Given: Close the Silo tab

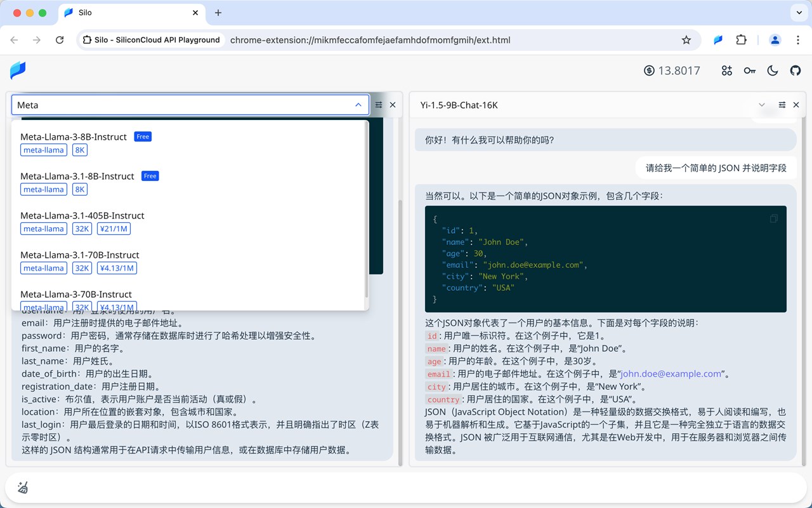Looking at the screenshot, I should tap(196, 13).
